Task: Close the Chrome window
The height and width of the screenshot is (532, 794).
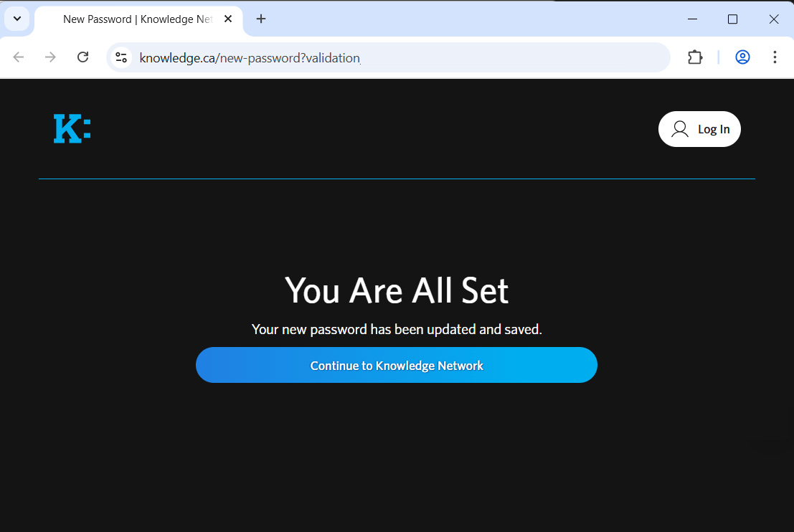Action: pyautogui.click(x=774, y=19)
